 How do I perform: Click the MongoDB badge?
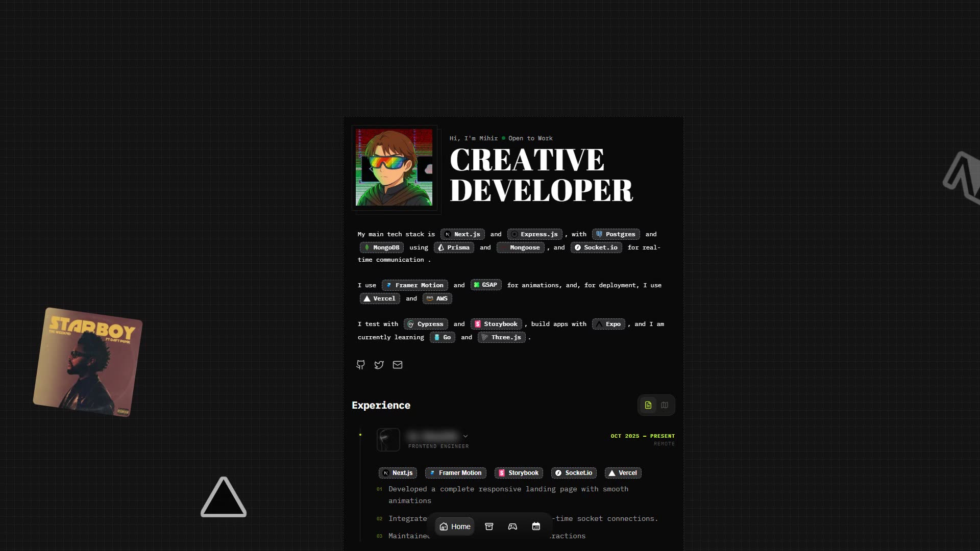[x=381, y=247]
